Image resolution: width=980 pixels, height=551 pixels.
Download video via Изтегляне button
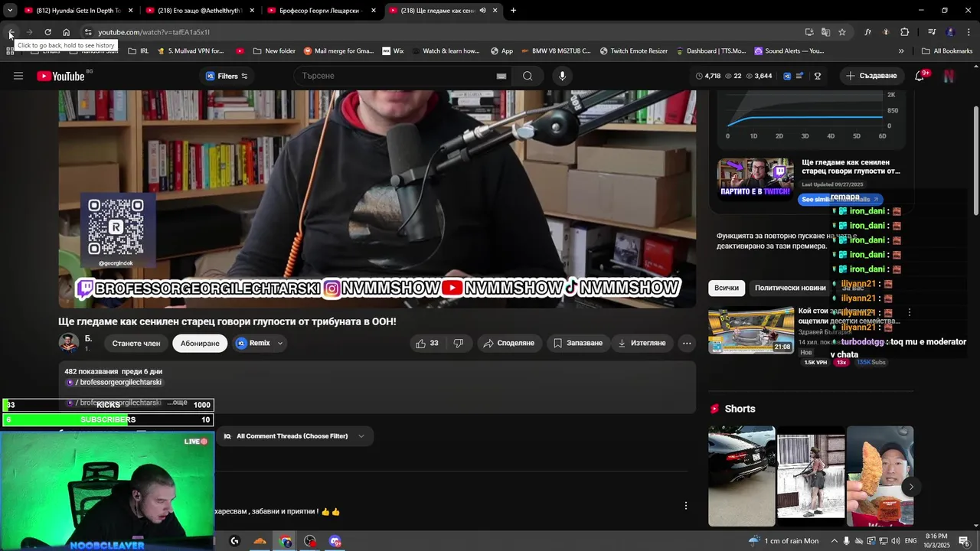(642, 343)
